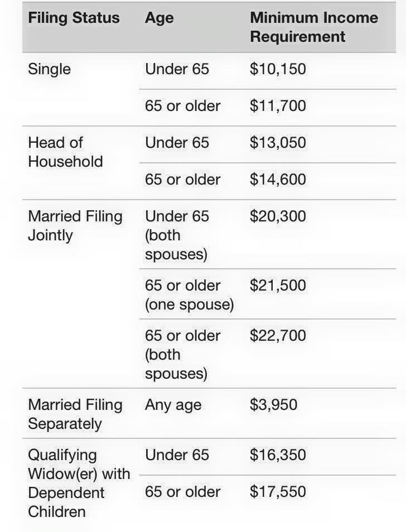
Task: Select the $13,050 amount
Action: point(278,142)
